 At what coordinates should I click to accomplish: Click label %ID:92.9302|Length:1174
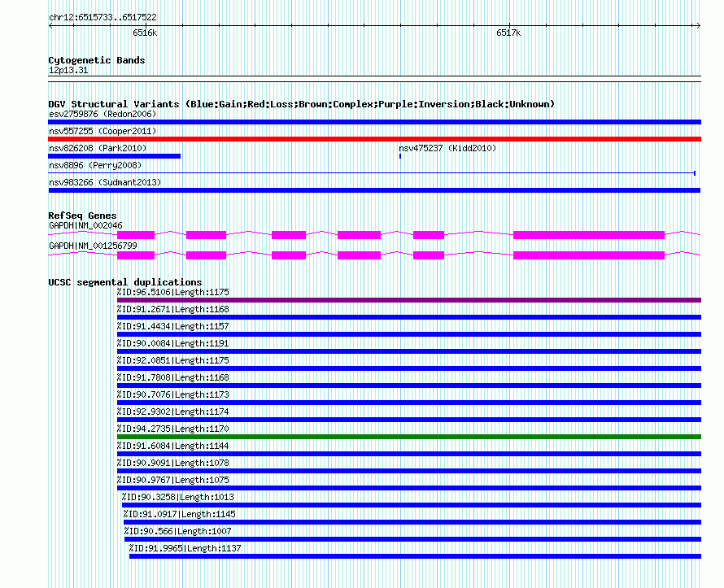[172, 412]
